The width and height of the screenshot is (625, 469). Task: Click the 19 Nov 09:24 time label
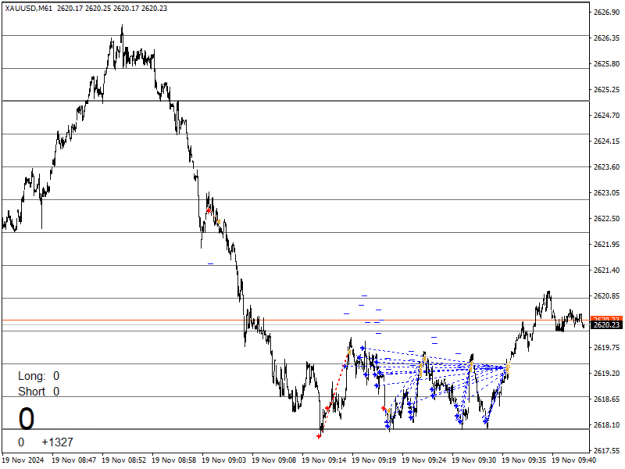coord(424,460)
